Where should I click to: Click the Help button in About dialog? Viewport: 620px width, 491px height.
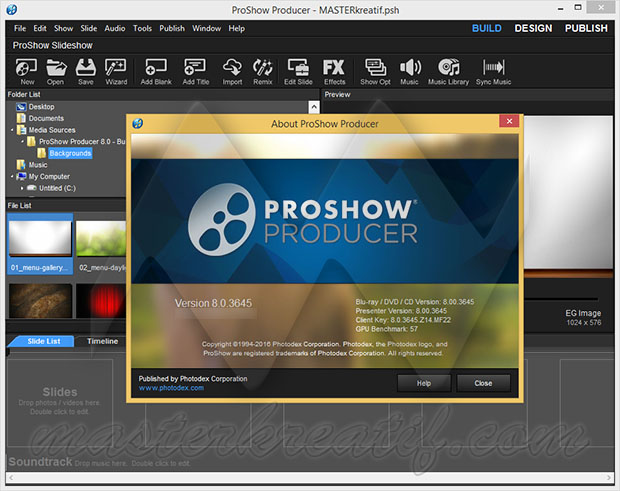pyautogui.click(x=423, y=383)
